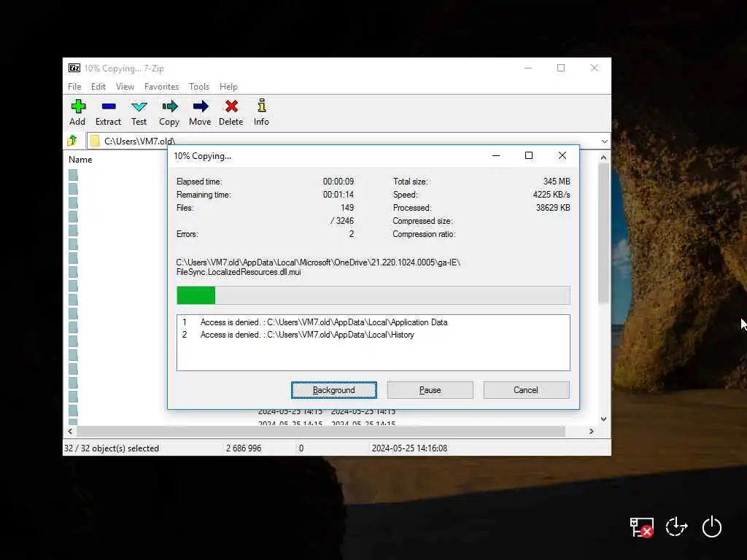Image resolution: width=747 pixels, height=560 pixels.
Task: Click the vertical scrollbar thumb in file list
Action: [603, 233]
